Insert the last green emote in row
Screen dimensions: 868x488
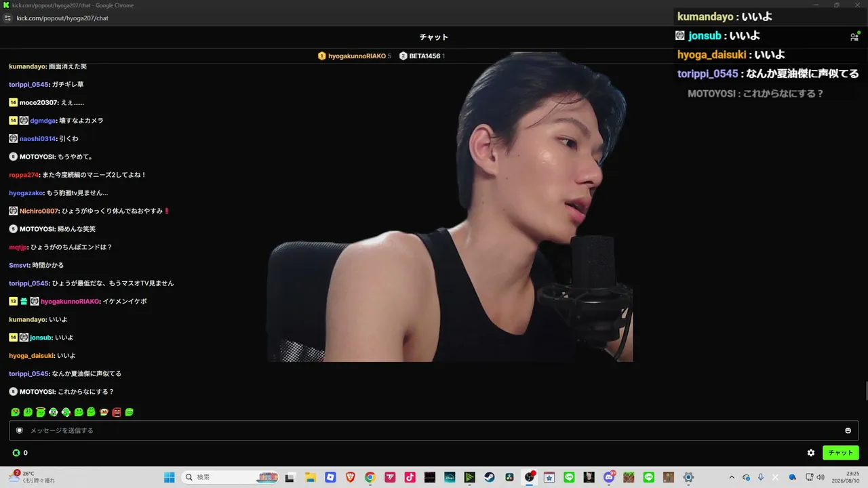pos(130,412)
